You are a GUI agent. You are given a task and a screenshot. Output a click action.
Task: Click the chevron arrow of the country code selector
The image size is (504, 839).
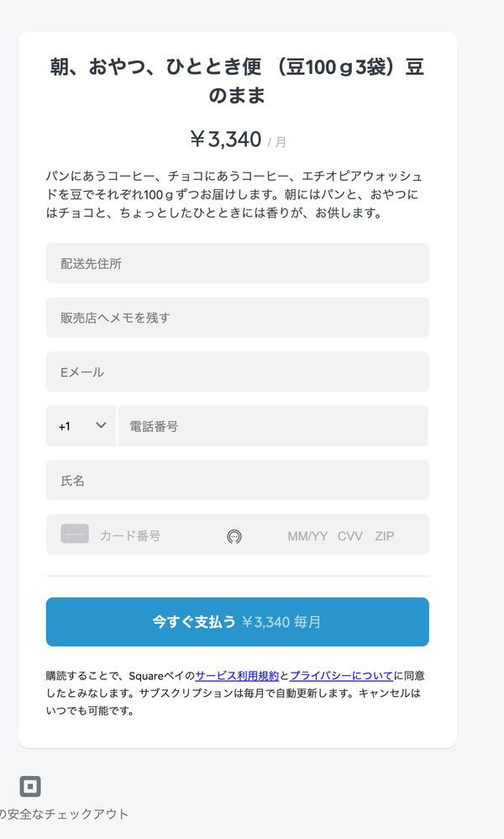[102, 425]
